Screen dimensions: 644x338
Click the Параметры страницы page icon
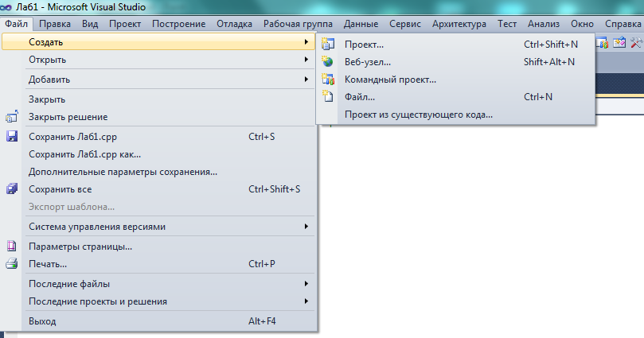point(11,246)
